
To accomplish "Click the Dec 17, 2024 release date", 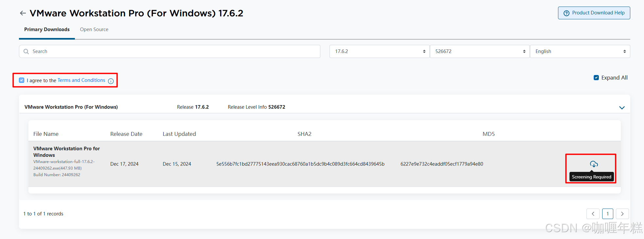I will [124, 164].
